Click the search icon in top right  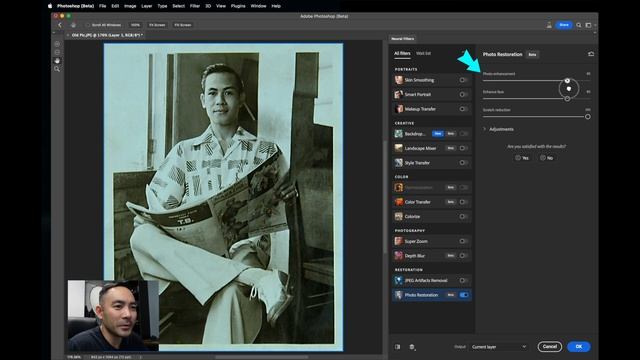(578, 25)
